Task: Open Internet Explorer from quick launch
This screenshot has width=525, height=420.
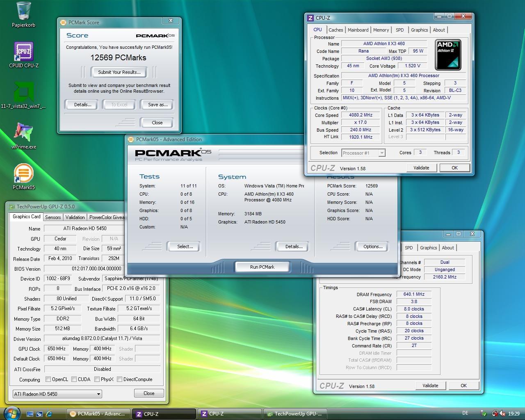Action: [x=49, y=414]
